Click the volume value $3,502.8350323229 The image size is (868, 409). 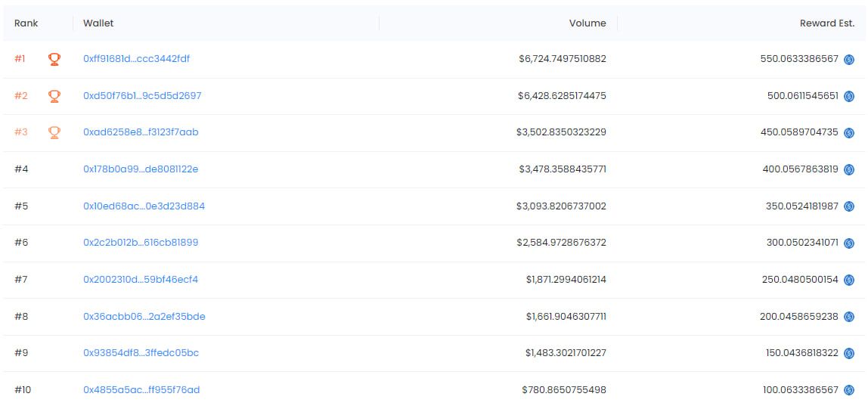[562, 132]
